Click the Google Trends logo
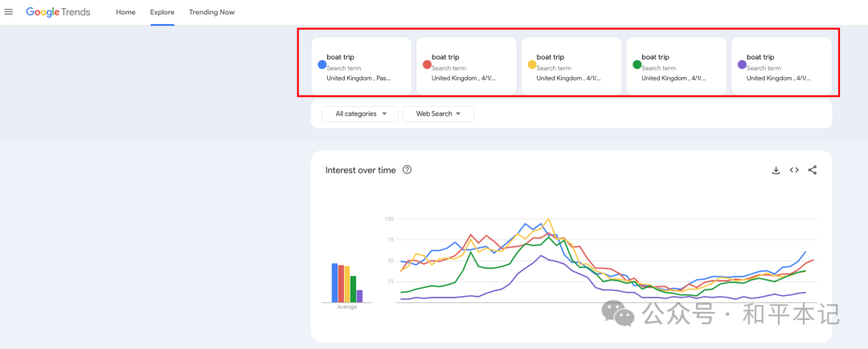Viewport: 868px width, 349px height. 58,12
